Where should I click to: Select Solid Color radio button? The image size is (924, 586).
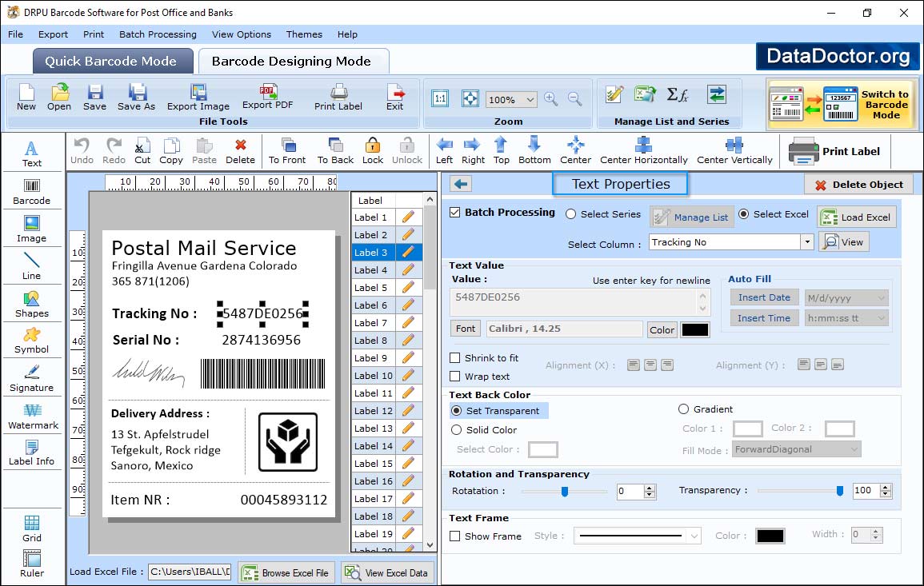(456, 430)
